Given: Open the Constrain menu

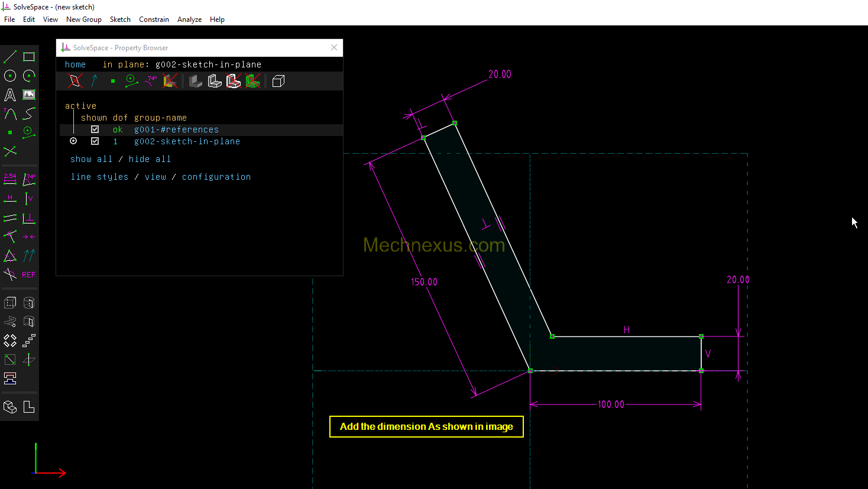Looking at the screenshot, I should tap(154, 20).
